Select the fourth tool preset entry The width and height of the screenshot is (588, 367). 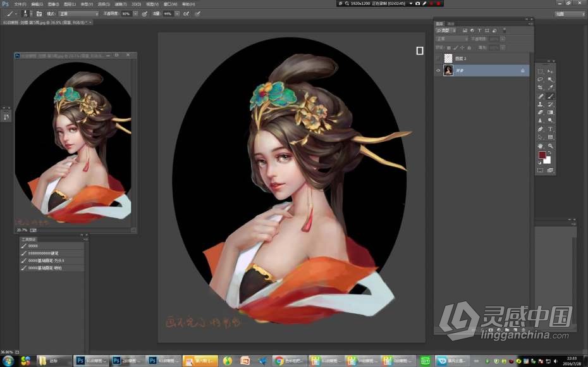[52, 268]
